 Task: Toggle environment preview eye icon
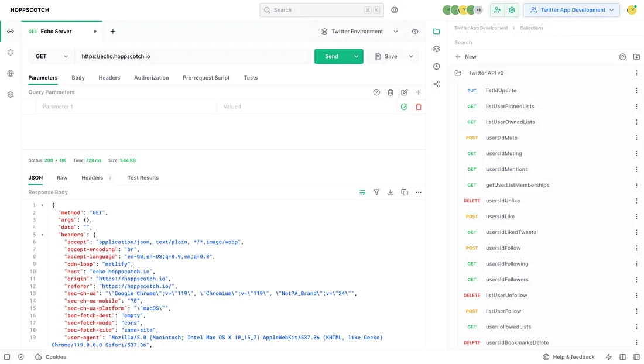415,32
